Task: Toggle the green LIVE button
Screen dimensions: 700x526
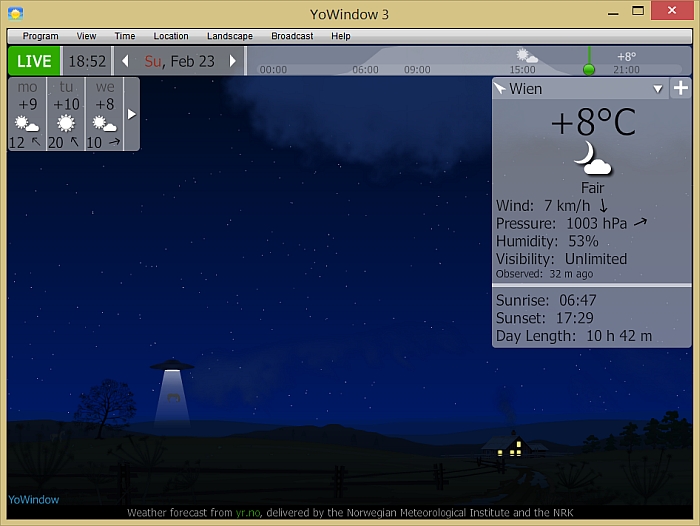Action: [34, 61]
